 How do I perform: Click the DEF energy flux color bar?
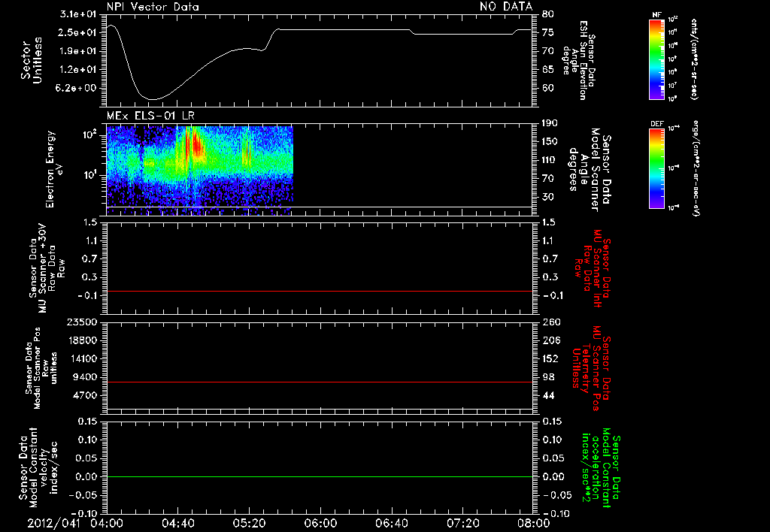click(657, 168)
